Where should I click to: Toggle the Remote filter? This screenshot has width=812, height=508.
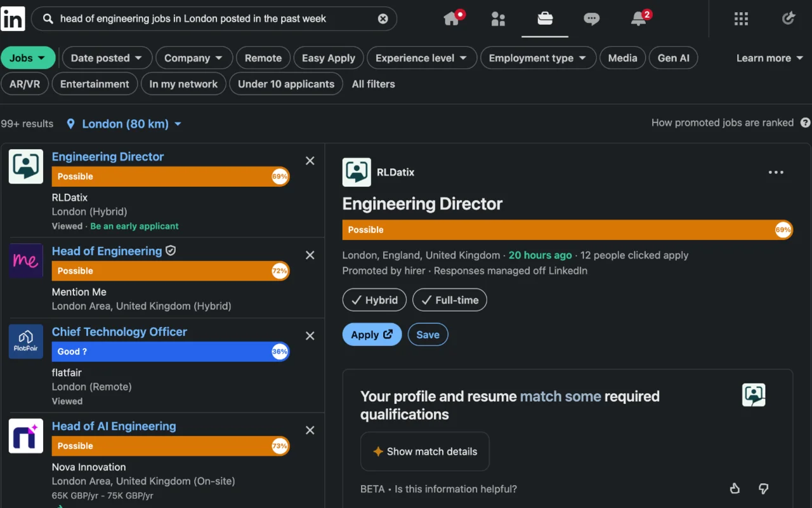(263, 58)
